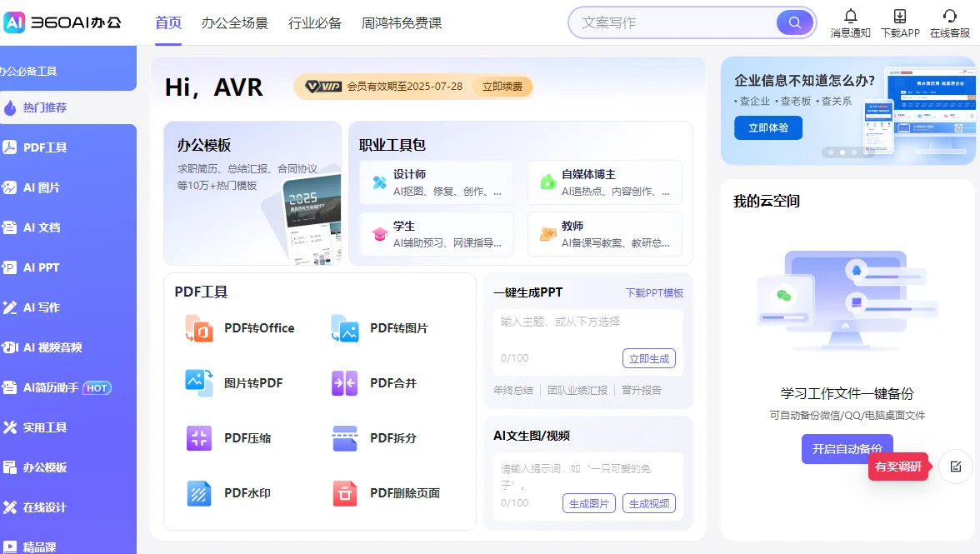The height and width of the screenshot is (554, 980).
Task: Click the search magnifier button
Action: click(x=792, y=22)
